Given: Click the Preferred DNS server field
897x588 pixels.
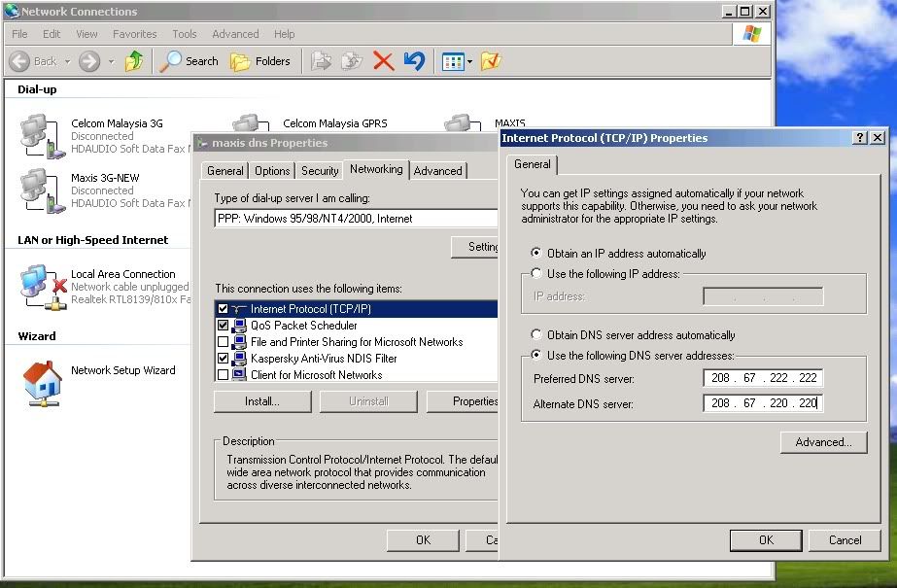Looking at the screenshot, I should coord(763,378).
